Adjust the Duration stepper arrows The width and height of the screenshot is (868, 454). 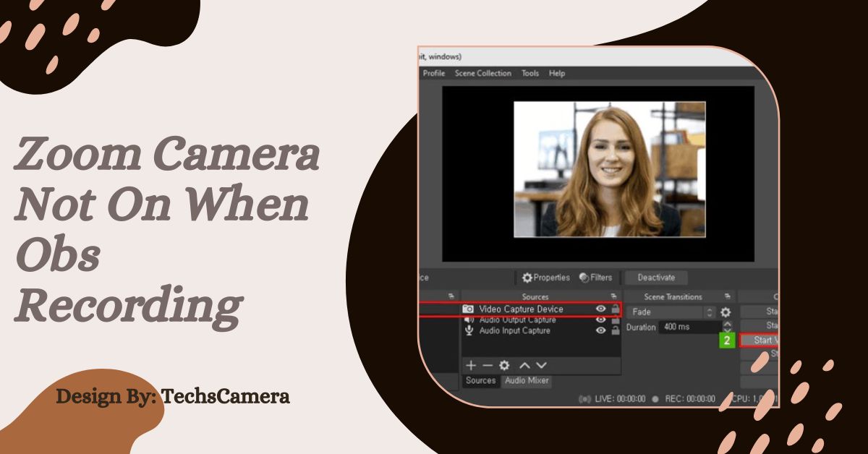pyautogui.click(x=726, y=327)
